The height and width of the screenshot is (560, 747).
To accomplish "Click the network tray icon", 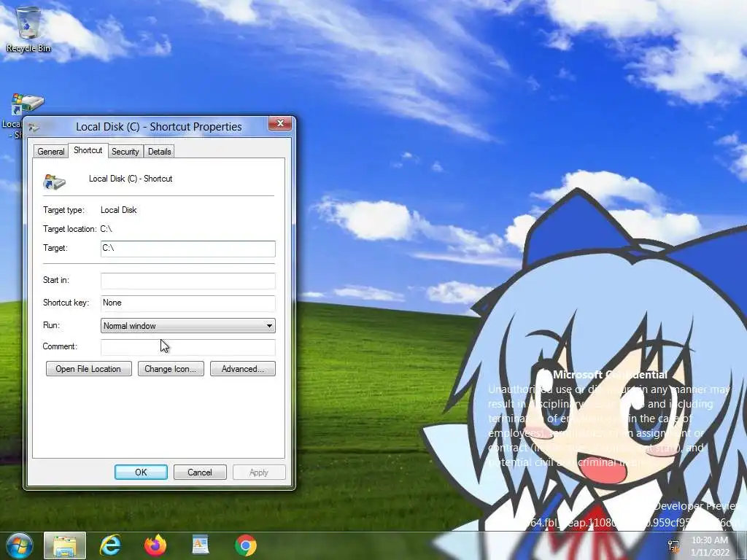I will tap(673, 545).
